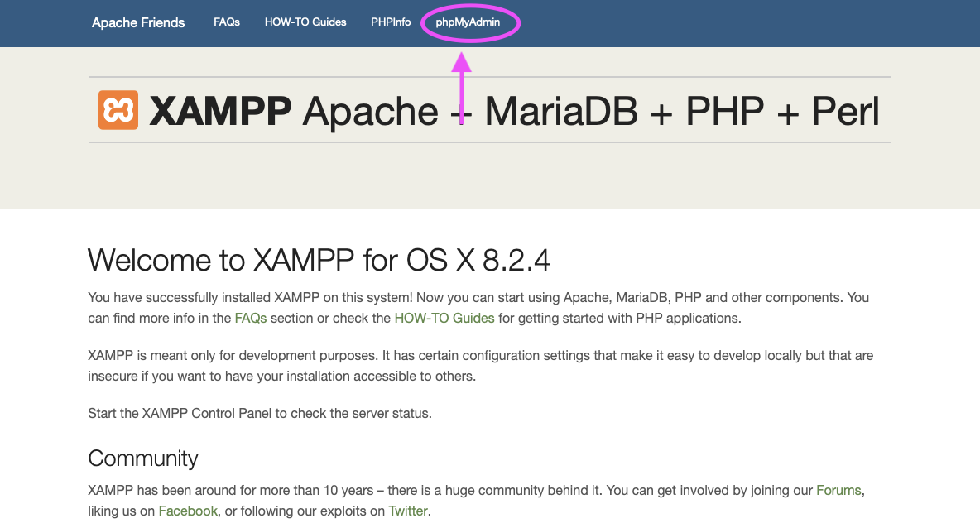The width and height of the screenshot is (980, 528).
Task: Visit the Forums link under Community
Action: point(838,490)
